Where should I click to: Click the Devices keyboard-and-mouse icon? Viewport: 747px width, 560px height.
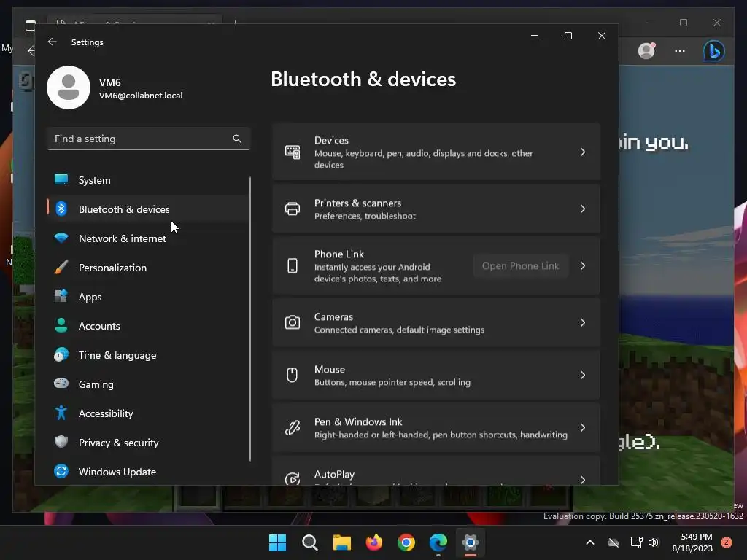[293, 152]
